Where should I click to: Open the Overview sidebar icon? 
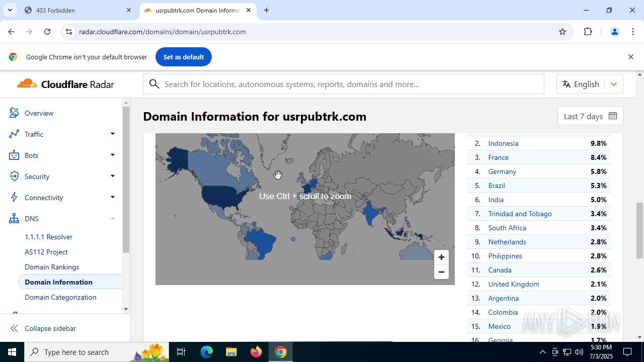14,113
